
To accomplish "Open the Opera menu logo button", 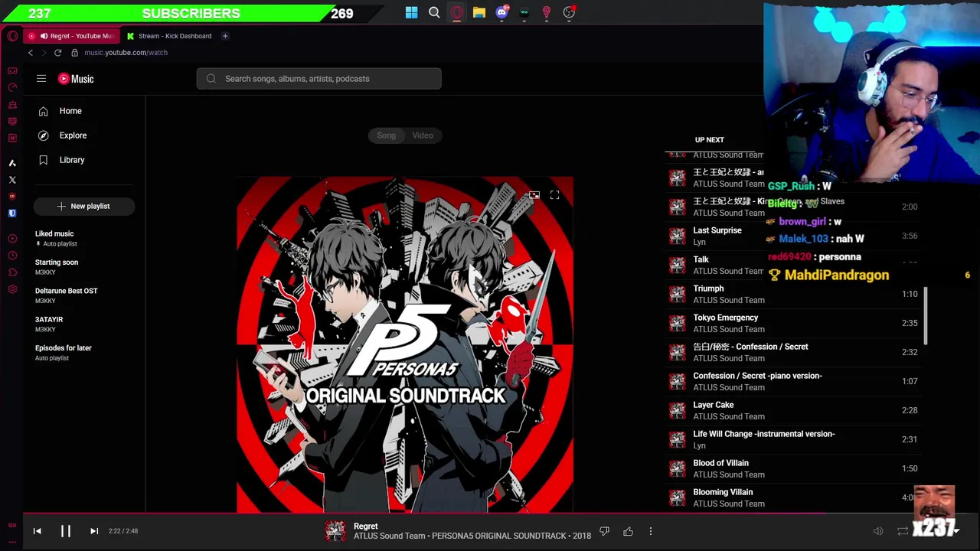I will tap(12, 36).
